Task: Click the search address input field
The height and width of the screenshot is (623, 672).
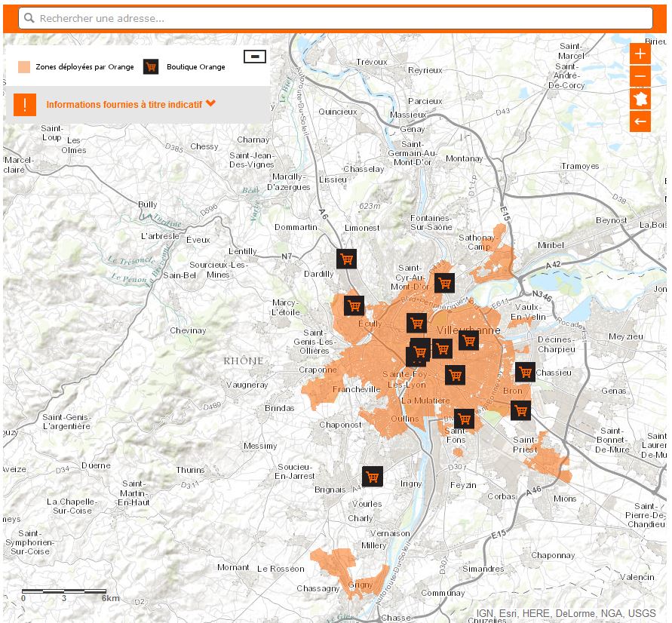Action: [x=336, y=18]
